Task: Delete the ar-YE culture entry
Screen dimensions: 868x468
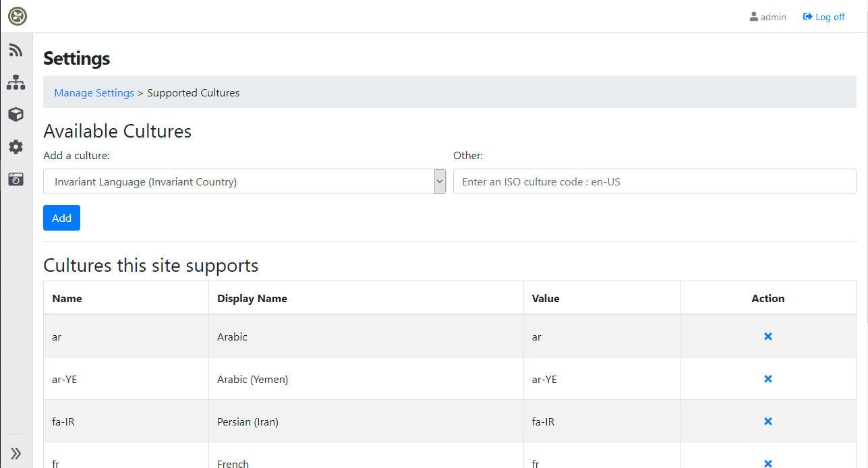Action: (x=768, y=379)
